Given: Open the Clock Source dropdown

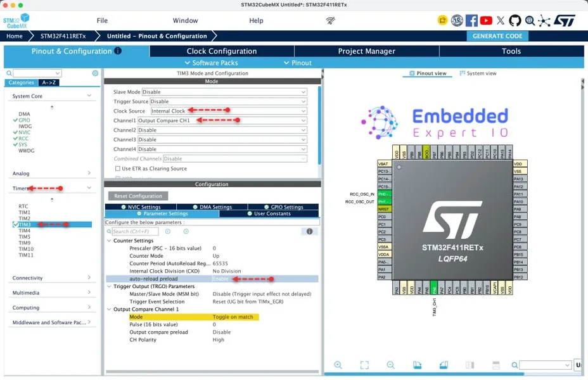Looking at the screenshot, I should [228, 111].
